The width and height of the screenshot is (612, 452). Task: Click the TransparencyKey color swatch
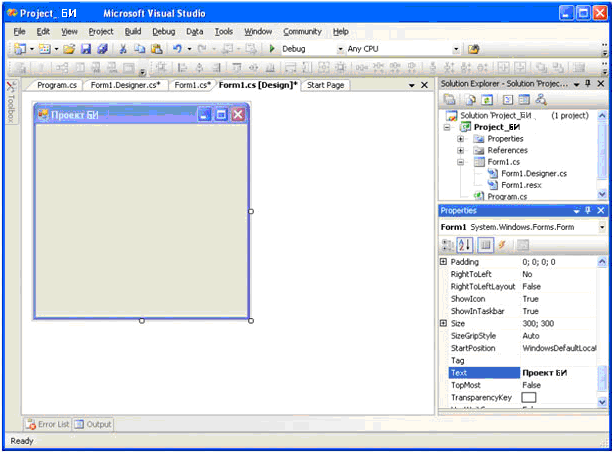pos(528,397)
